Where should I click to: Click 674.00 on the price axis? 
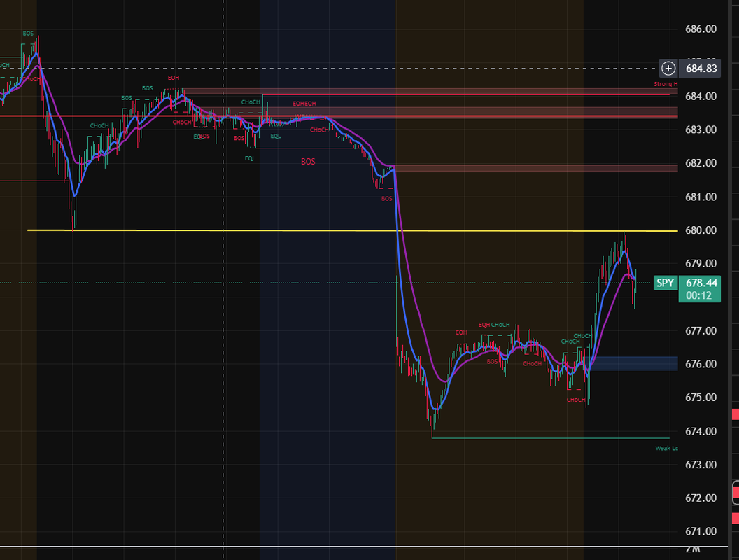click(701, 431)
